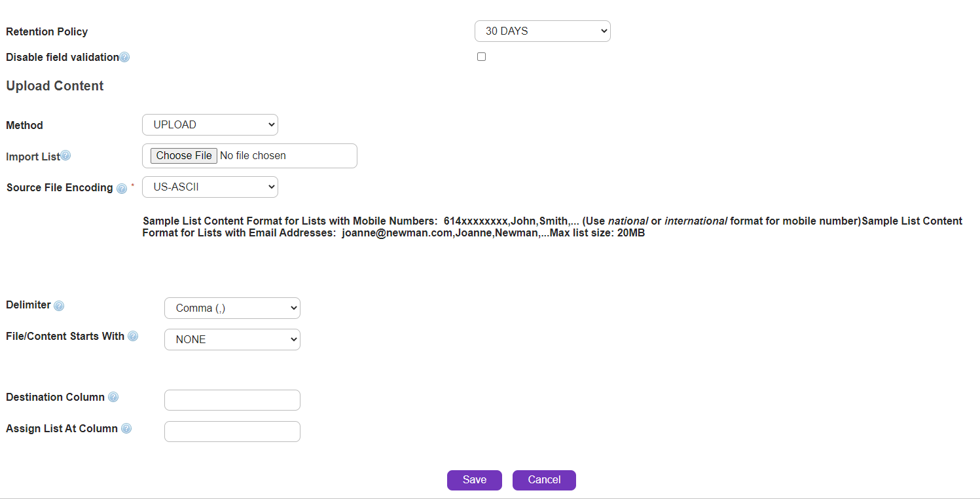Click the Delimiter help icon
Image resolution: width=980 pixels, height=499 pixels.
point(59,306)
